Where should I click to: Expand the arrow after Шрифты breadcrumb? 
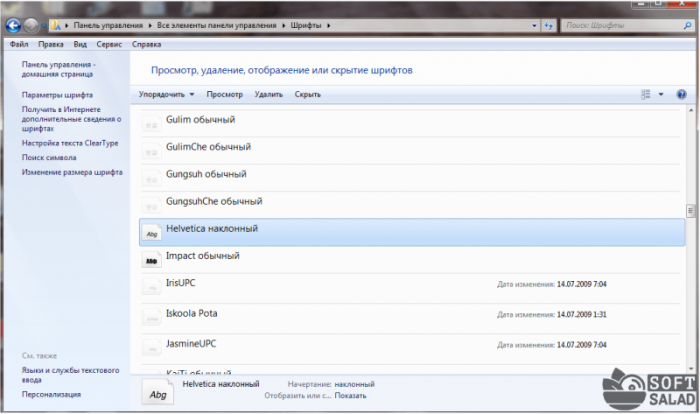[x=329, y=25]
